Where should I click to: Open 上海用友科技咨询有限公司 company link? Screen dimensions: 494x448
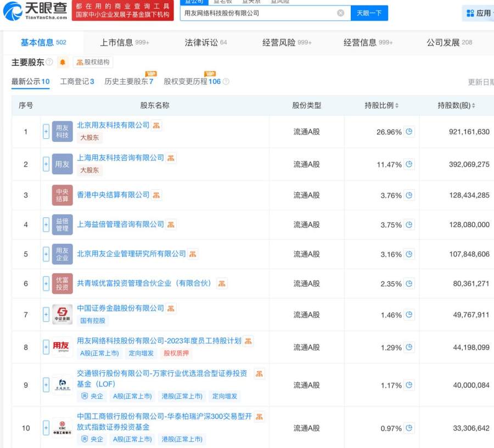(x=120, y=158)
